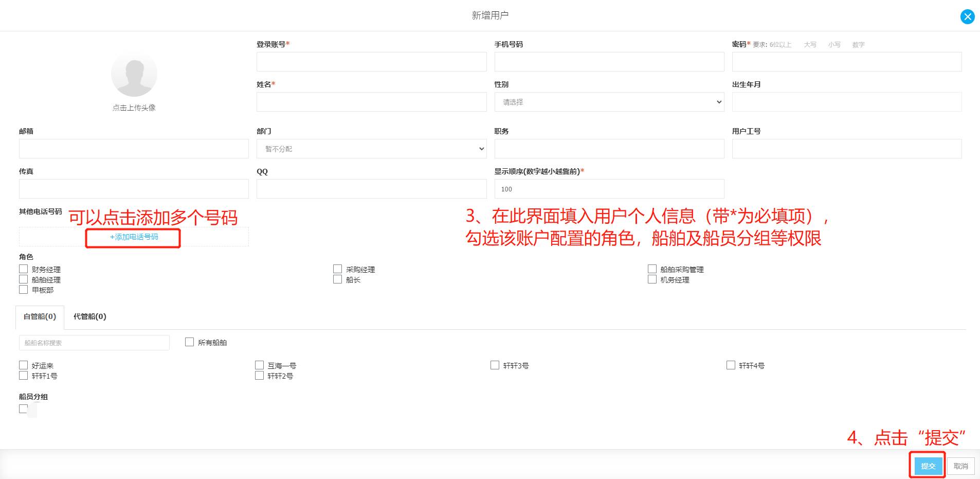Image resolution: width=980 pixels, height=479 pixels.
Task: Focus the 邮箱 input field
Action: [x=134, y=149]
